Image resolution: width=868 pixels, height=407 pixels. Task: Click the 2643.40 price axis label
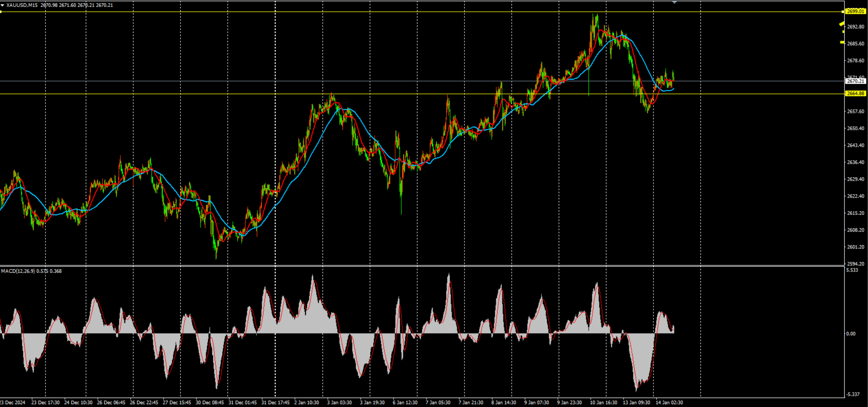tap(856, 145)
